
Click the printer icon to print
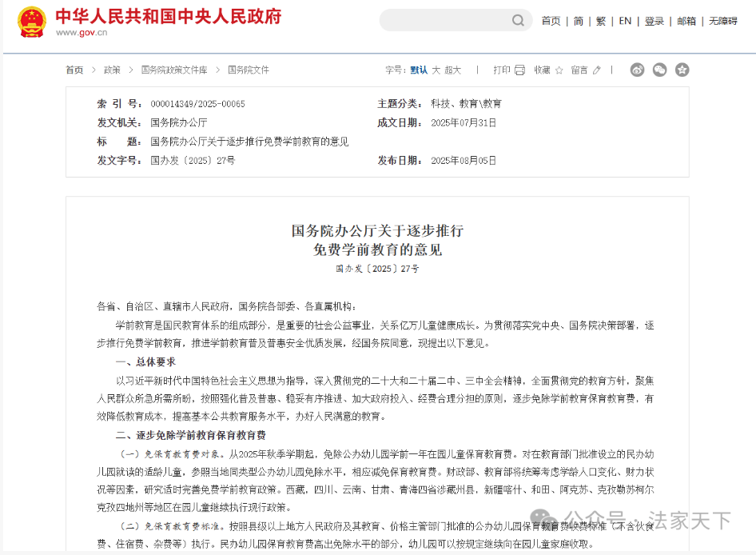click(520, 70)
